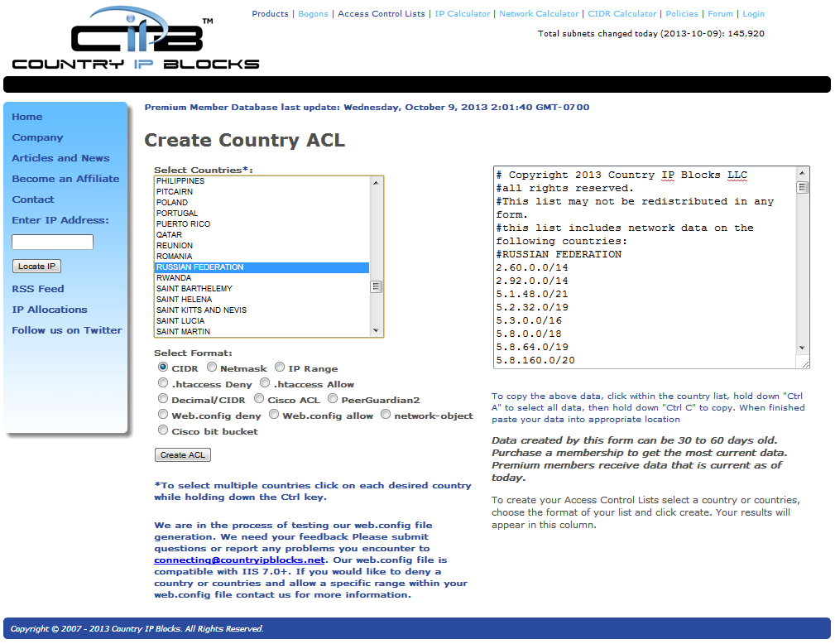Click the Create ACL button

[183, 455]
